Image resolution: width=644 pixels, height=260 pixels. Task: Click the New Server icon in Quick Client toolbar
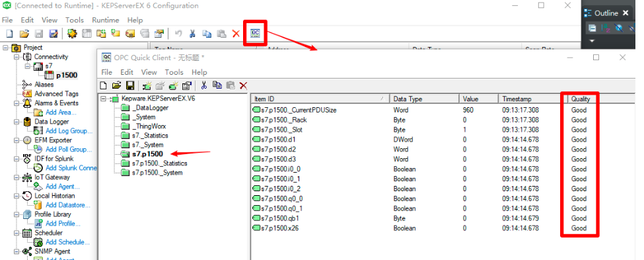point(147,85)
